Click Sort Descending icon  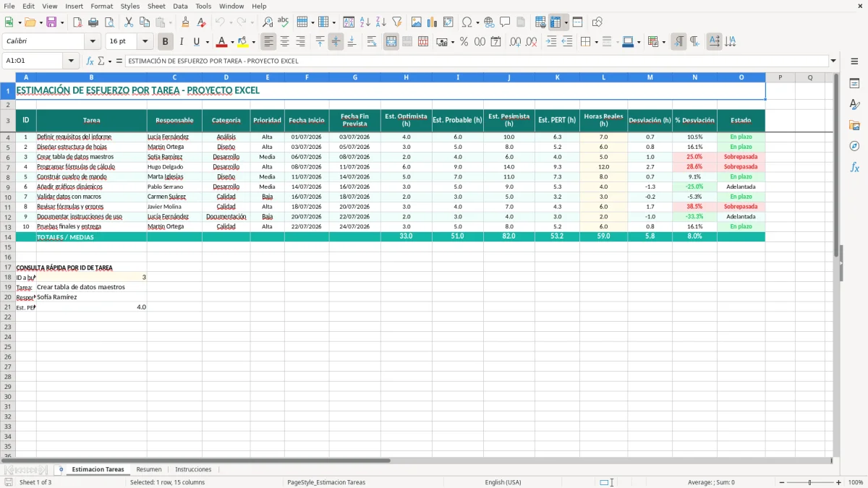[x=381, y=22]
